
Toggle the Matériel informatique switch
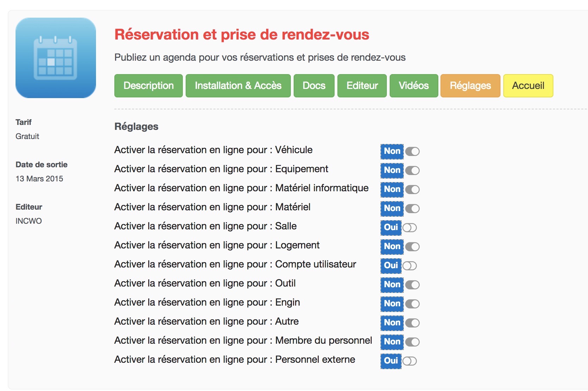(412, 190)
